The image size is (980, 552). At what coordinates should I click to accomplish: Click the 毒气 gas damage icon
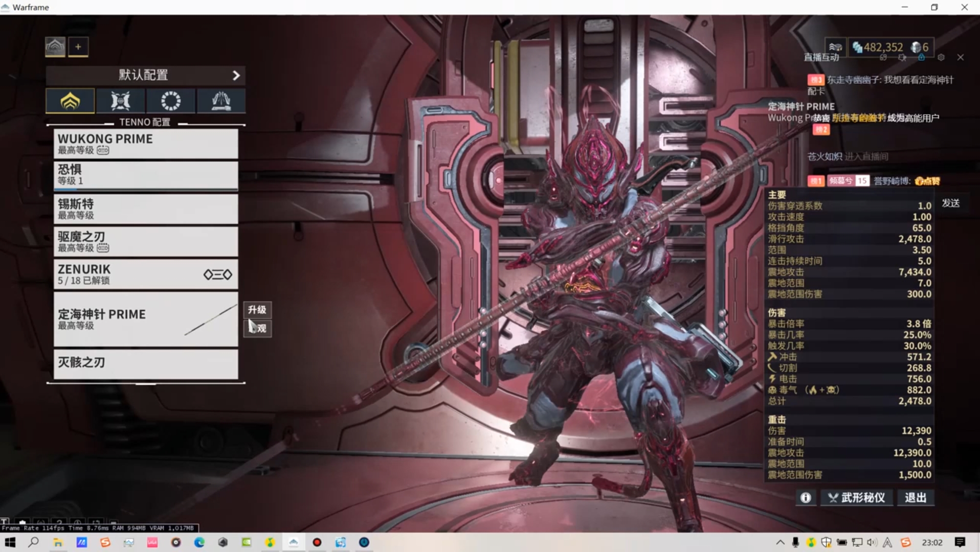772,390
